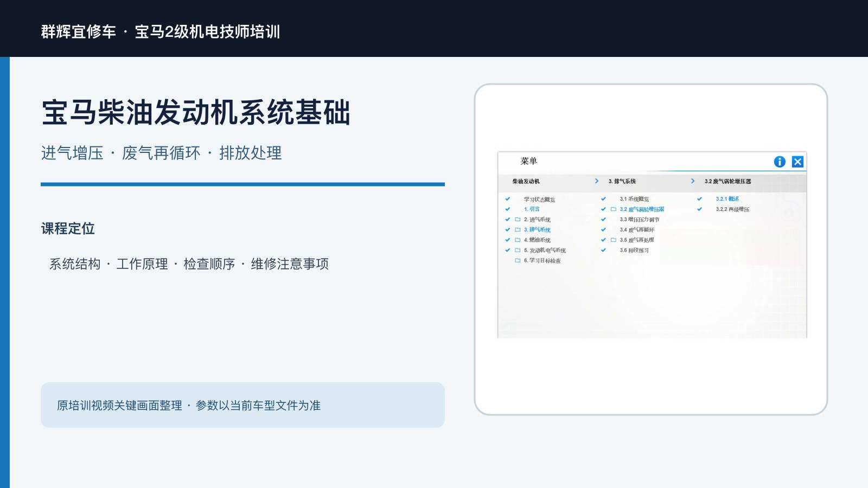Image resolution: width=868 pixels, height=488 pixels.
Task: Click the folder icon beside 3. 排气系统 row
Action: (518, 230)
